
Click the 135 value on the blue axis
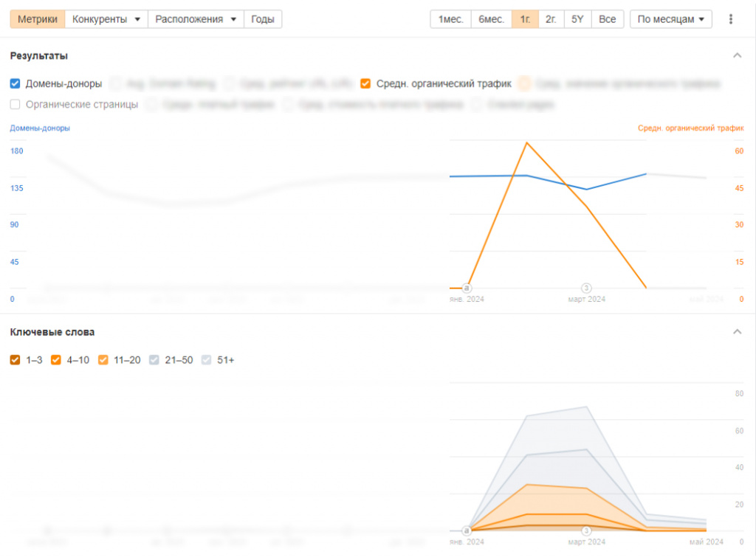(x=17, y=188)
